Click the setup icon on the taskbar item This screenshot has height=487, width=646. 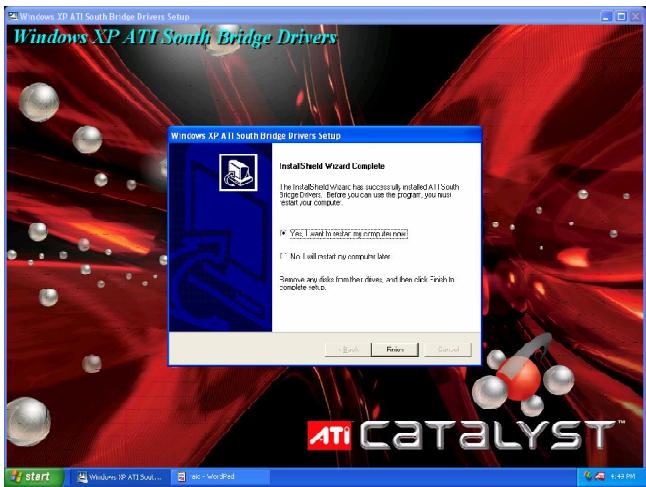tap(82, 477)
